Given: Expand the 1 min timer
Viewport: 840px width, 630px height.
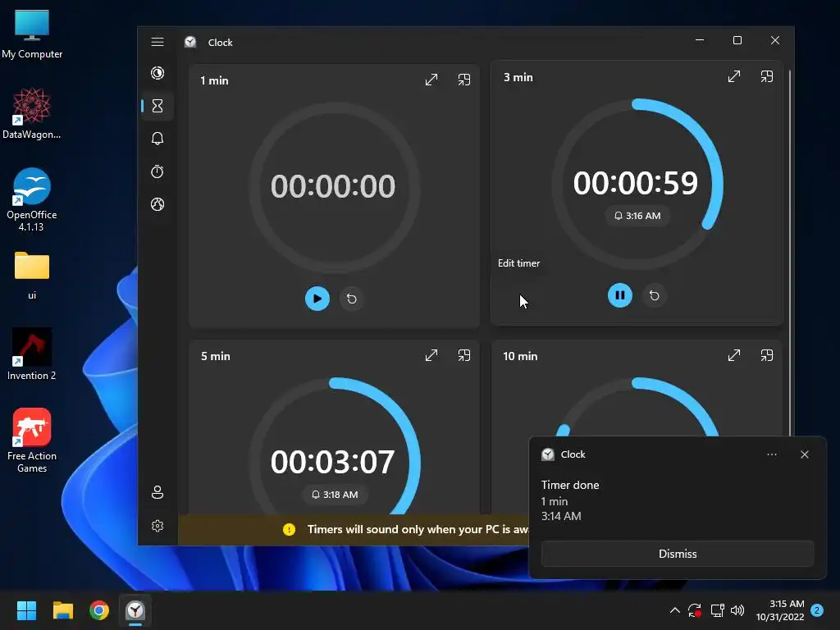Looking at the screenshot, I should click(x=431, y=80).
